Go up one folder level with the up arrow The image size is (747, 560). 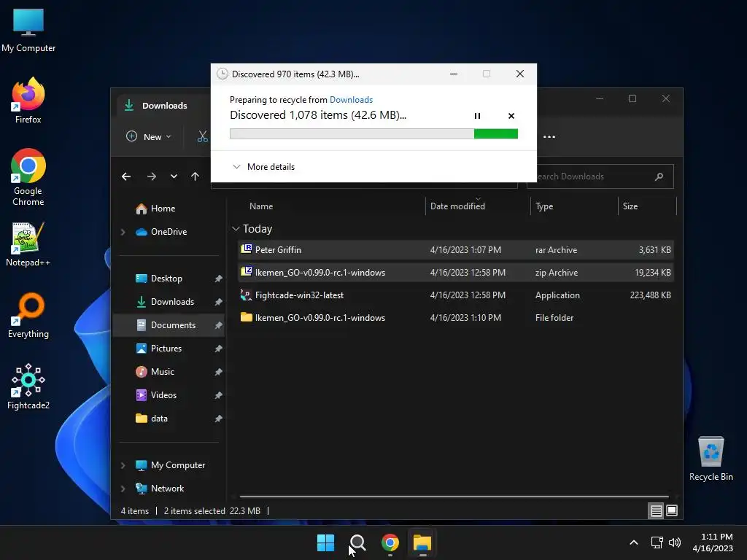click(195, 176)
